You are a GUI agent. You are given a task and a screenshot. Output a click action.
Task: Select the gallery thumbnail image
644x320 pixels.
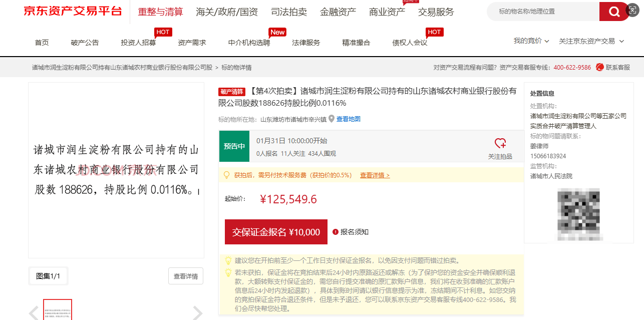point(58,309)
